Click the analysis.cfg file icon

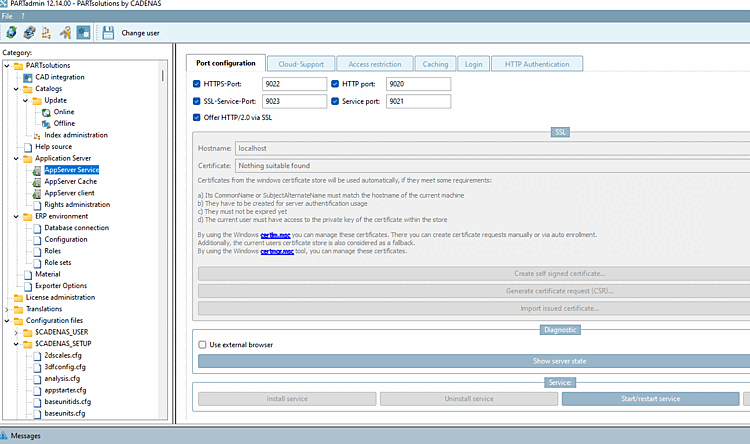click(x=37, y=379)
